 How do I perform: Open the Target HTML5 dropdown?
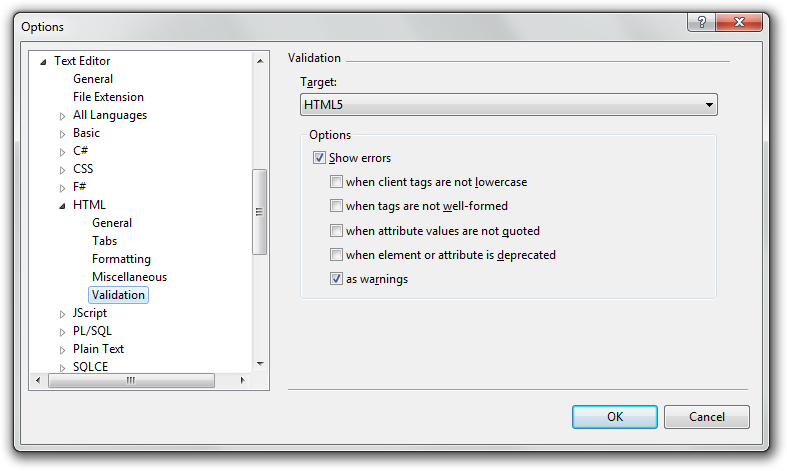pos(508,104)
